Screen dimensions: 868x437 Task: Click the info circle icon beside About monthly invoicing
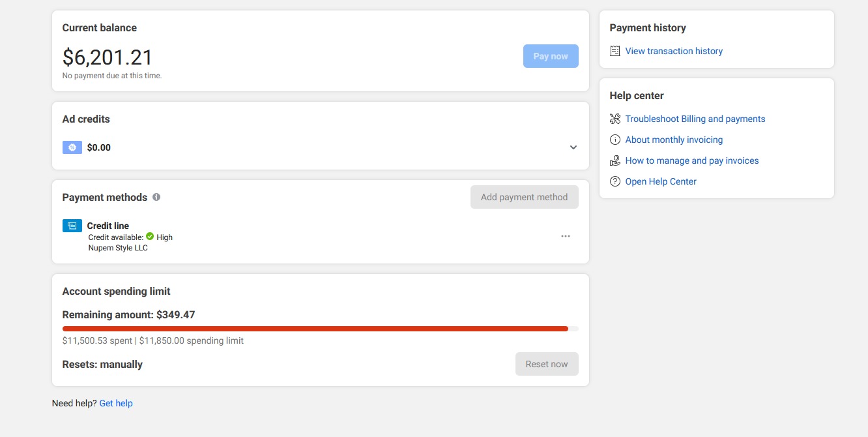[x=615, y=140]
